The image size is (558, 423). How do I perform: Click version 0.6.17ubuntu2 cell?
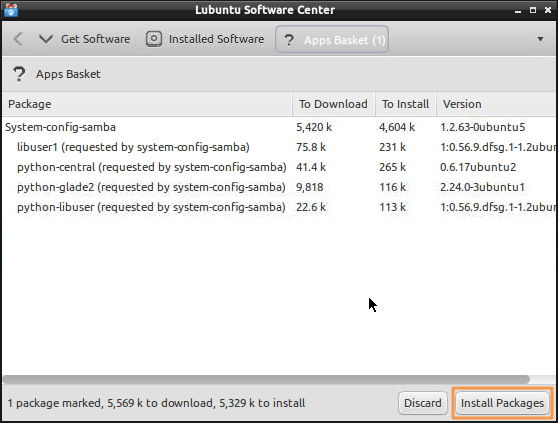[478, 167]
